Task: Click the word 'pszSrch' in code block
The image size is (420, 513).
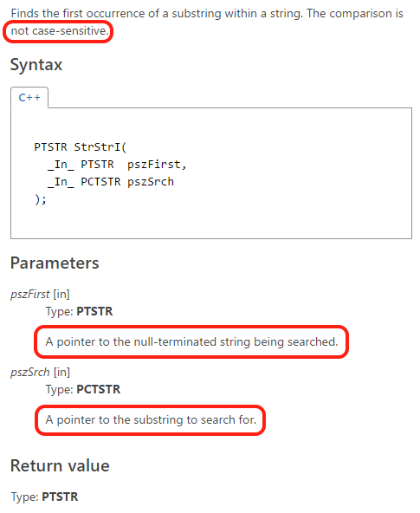Action: point(151,182)
